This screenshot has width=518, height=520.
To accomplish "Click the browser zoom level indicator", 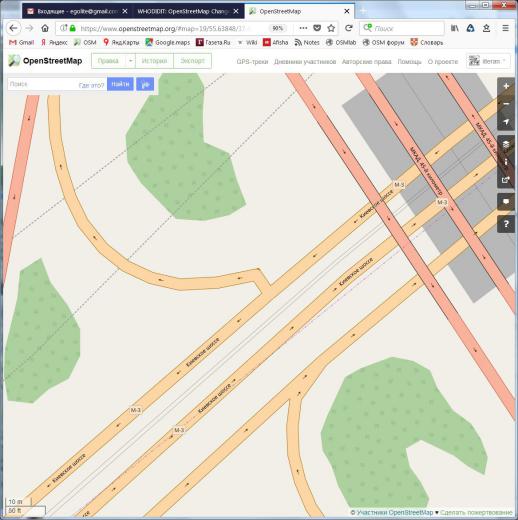I will (277, 28).
